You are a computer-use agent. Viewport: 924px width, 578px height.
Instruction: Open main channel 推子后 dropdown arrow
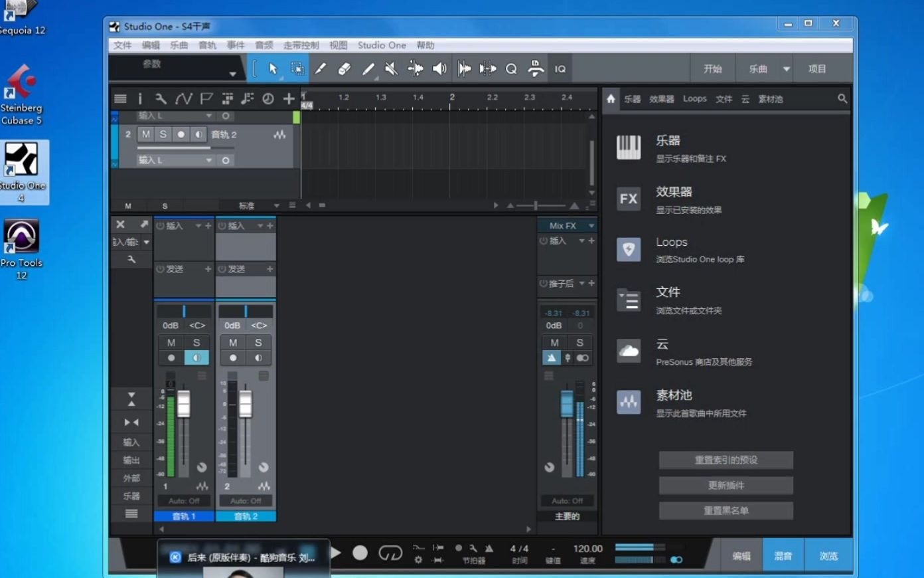point(582,284)
